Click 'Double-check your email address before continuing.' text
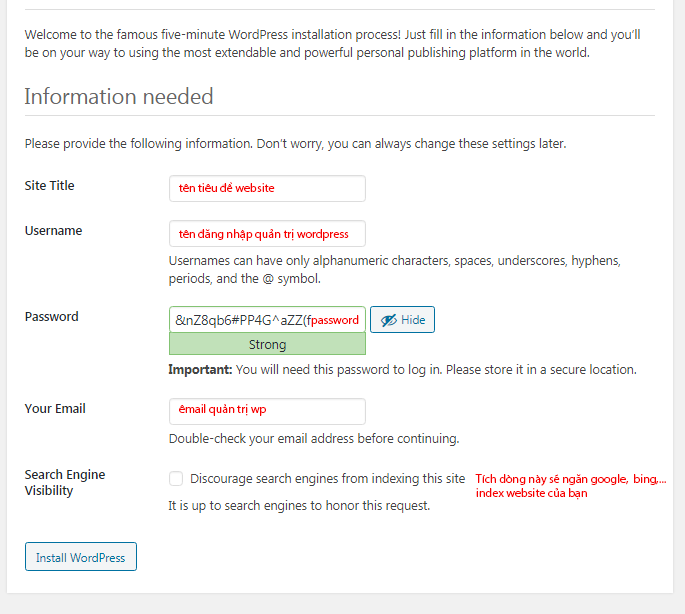Screen dimensions: 685x614 314,438
